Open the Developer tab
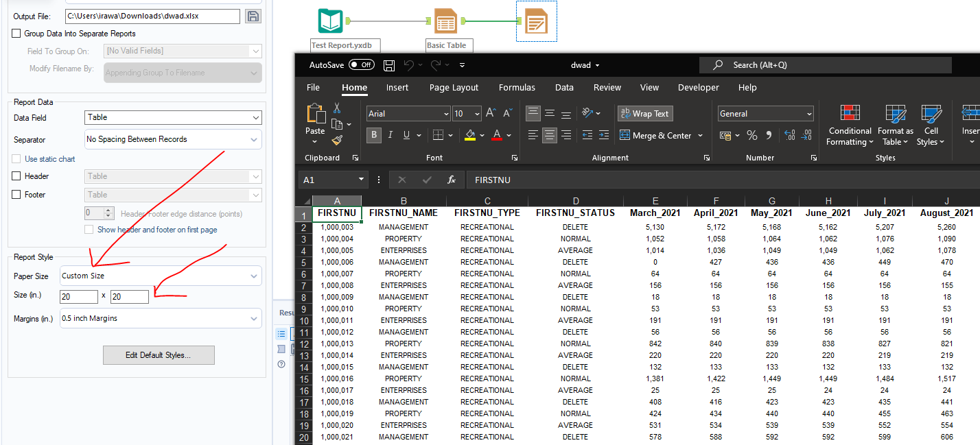Image resolution: width=980 pixels, height=445 pixels. [698, 87]
